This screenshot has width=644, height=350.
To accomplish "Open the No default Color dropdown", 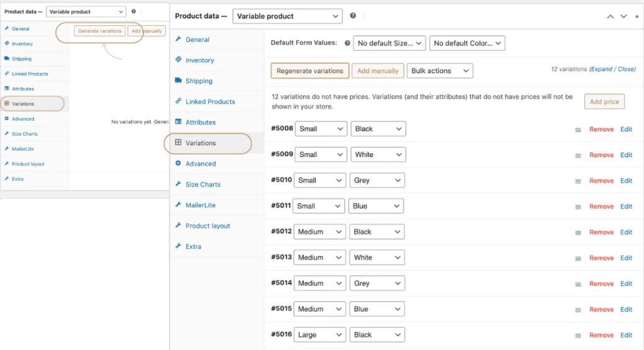I will 467,43.
